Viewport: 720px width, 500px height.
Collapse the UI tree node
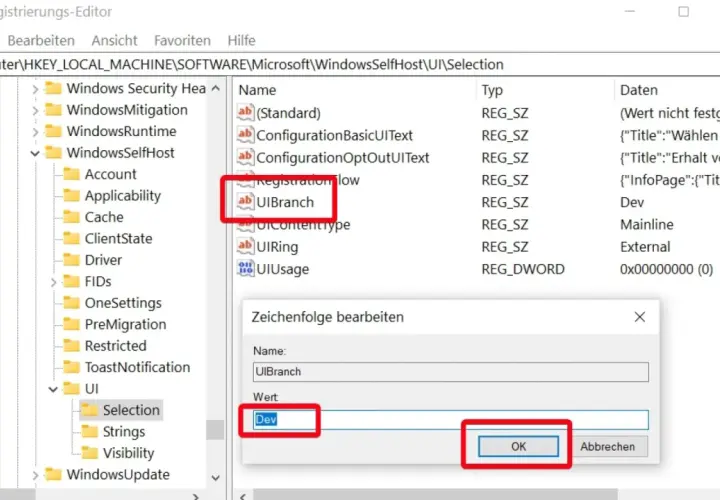coord(53,389)
